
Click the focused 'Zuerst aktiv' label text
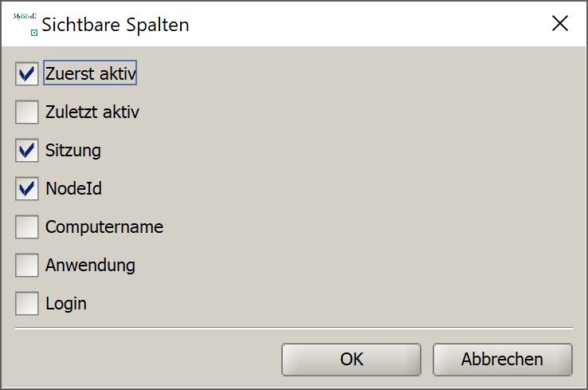pyautogui.click(x=90, y=73)
